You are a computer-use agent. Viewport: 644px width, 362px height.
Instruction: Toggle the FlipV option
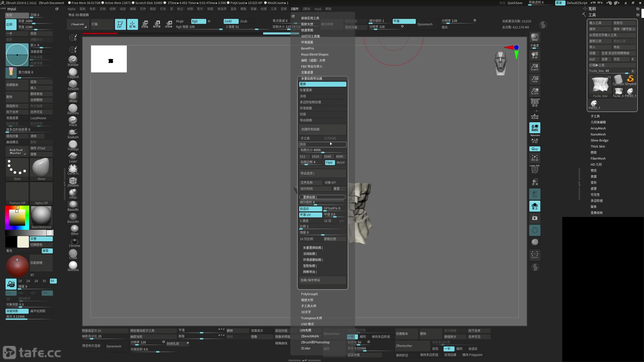[329, 163]
